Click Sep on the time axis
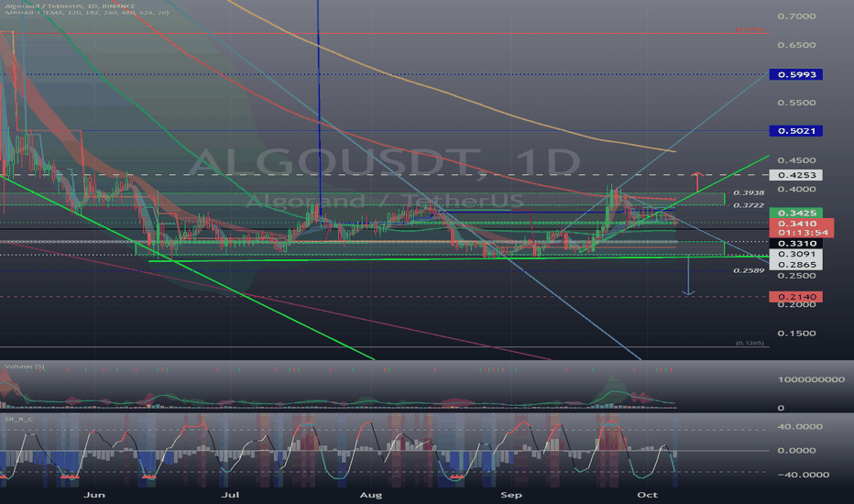 pos(511,495)
